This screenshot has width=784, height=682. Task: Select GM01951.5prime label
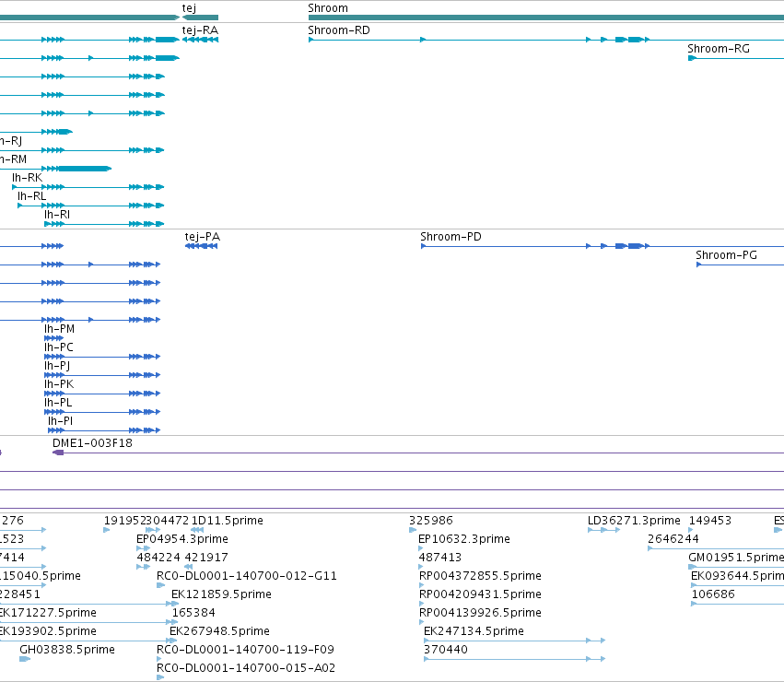pyautogui.click(x=736, y=558)
